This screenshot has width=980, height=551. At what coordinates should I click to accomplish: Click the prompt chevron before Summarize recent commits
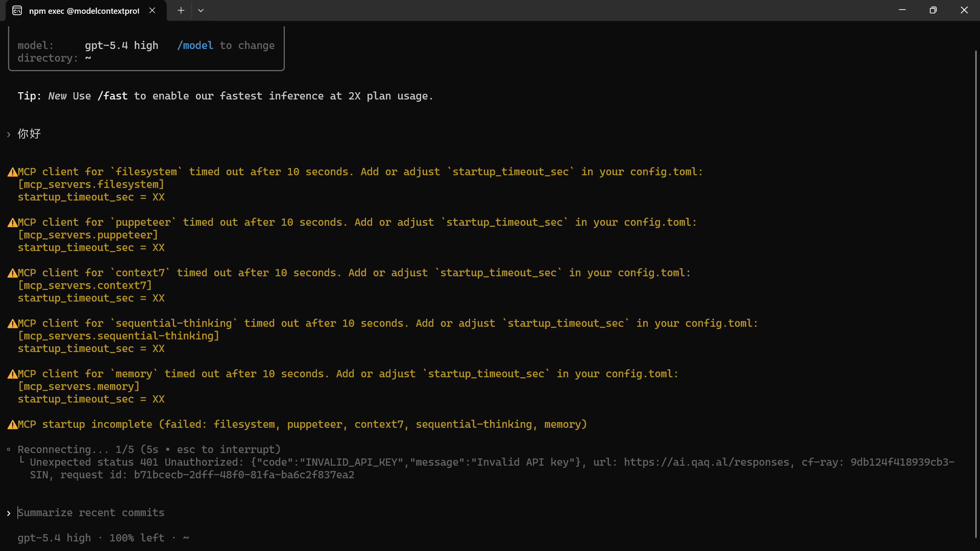pyautogui.click(x=8, y=514)
